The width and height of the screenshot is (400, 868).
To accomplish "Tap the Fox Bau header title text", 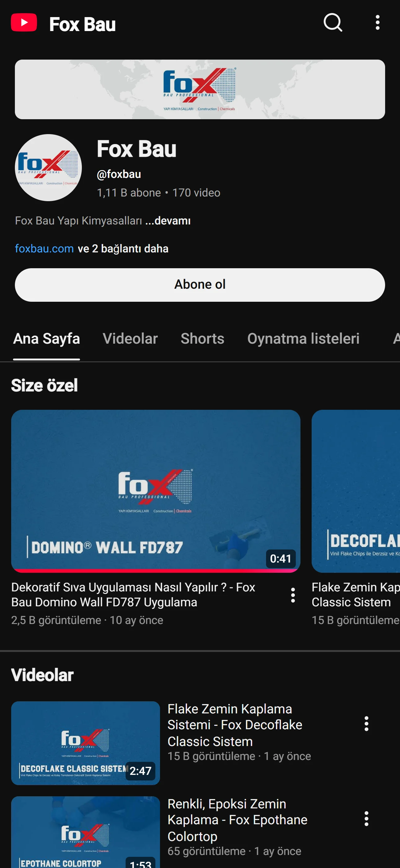I will [x=82, y=24].
